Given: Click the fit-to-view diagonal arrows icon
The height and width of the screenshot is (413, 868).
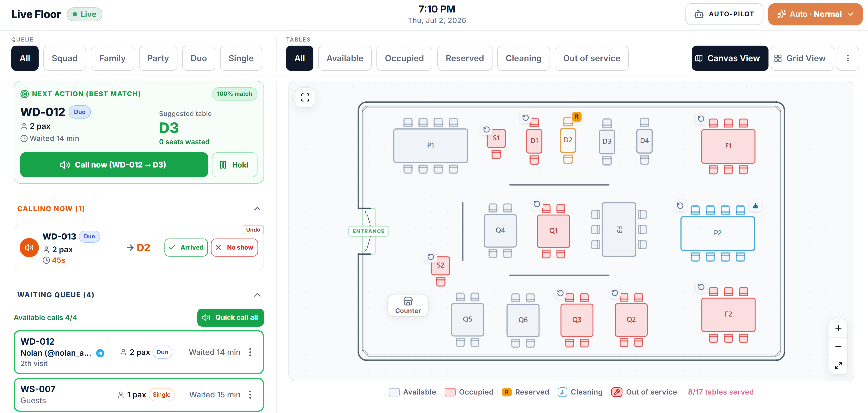Looking at the screenshot, I should pyautogui.click(x=838, y=365).
